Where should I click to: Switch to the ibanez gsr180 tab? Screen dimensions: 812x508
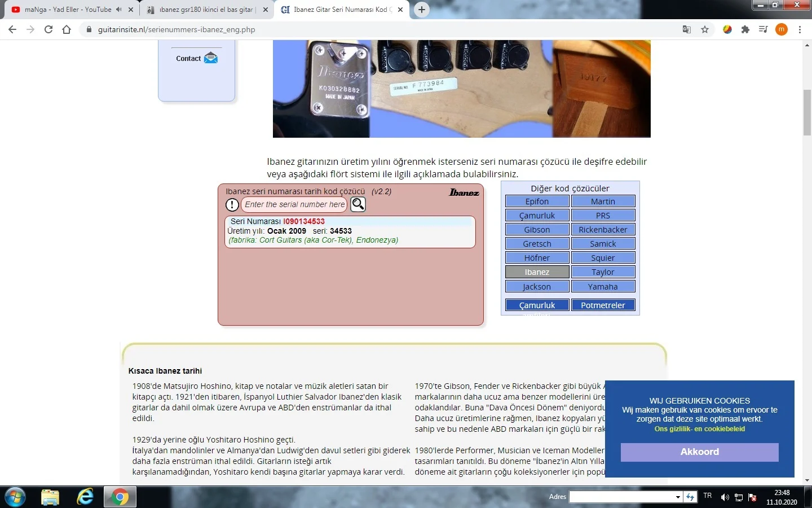click(x=207, y=10)
